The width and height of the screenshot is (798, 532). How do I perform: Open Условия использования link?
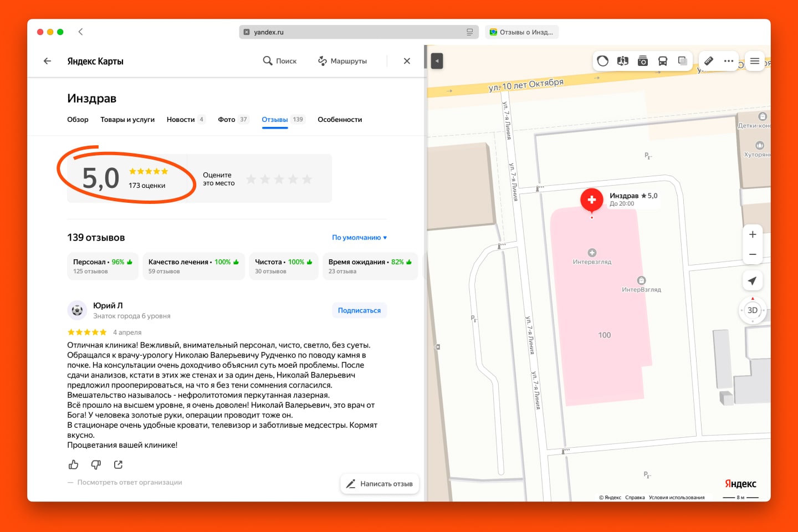coord(677,498)
